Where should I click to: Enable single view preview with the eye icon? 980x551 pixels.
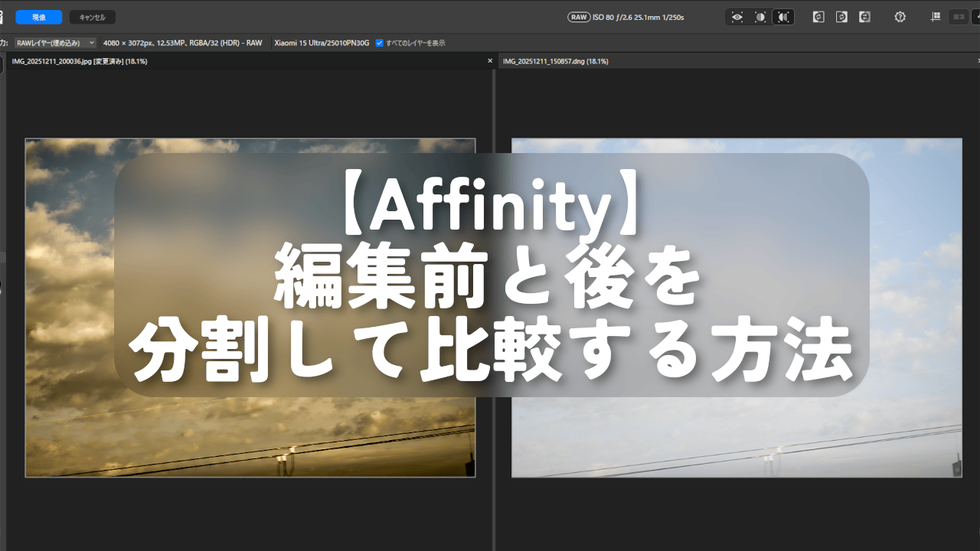click(x=737, y=17)
